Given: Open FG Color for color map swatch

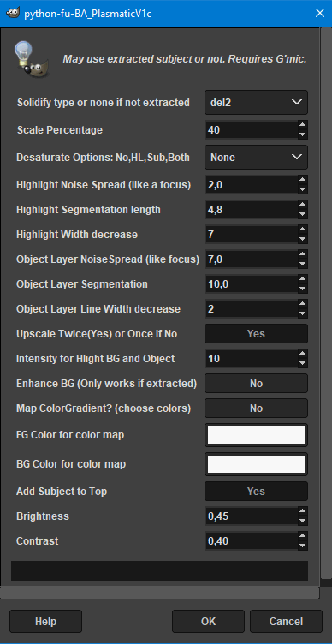Looking at the screenshot, I should (256, 435).
